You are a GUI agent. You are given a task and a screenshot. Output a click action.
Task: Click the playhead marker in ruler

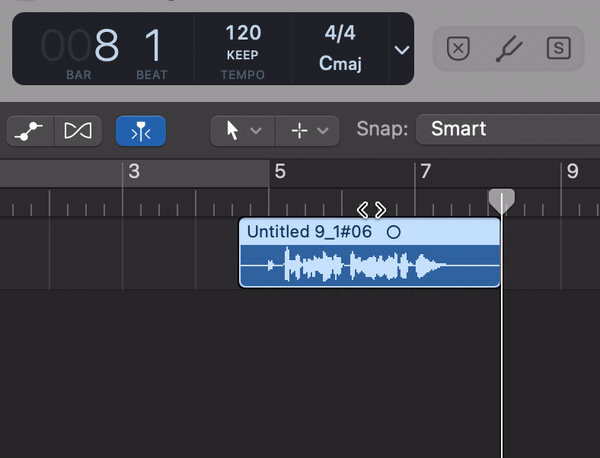click(502, 201)
